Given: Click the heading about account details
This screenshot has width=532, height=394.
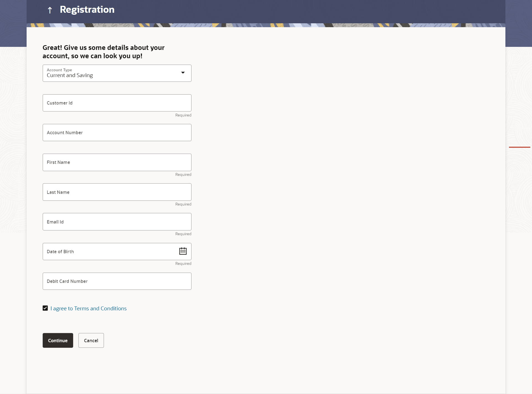Looking at the screenshot, I should (x=103, y=52).
